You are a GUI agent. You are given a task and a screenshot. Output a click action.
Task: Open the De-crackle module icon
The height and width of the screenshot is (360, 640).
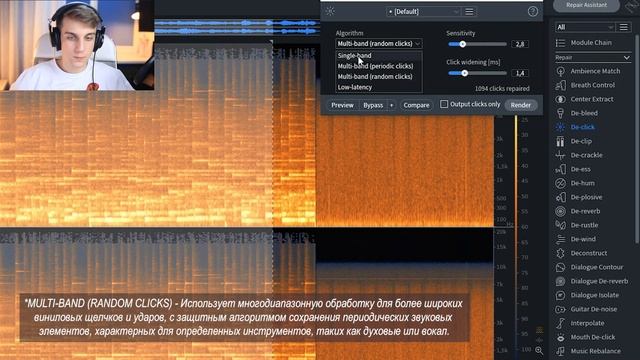click(x=560, y=155)
